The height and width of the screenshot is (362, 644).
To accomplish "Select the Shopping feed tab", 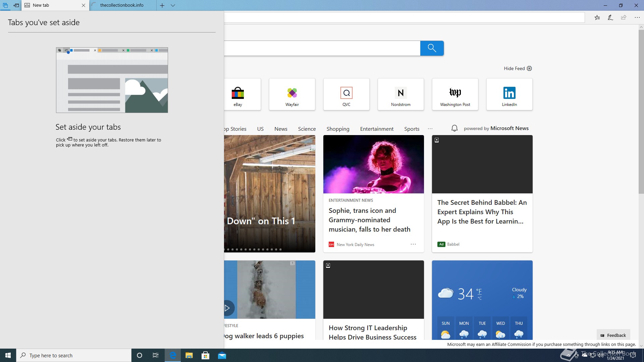I will 338,129.
